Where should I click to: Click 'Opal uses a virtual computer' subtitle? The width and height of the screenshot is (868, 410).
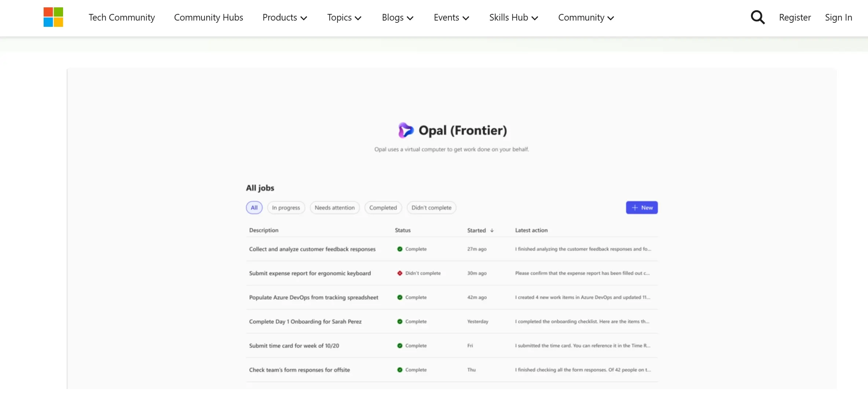coord(451,149)
